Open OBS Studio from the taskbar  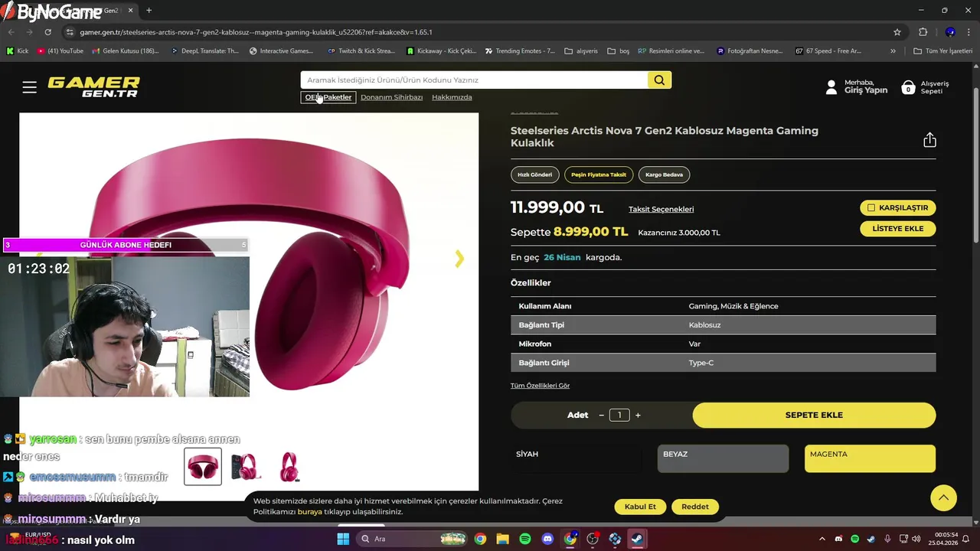pyautogui.click(x=592, y=539)
